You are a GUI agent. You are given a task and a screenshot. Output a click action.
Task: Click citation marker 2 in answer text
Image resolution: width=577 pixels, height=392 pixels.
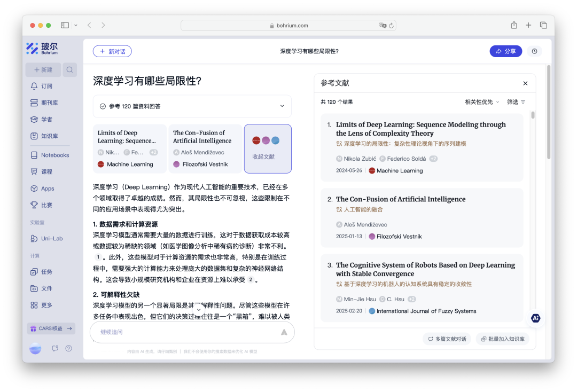click(x=251, y=279)
